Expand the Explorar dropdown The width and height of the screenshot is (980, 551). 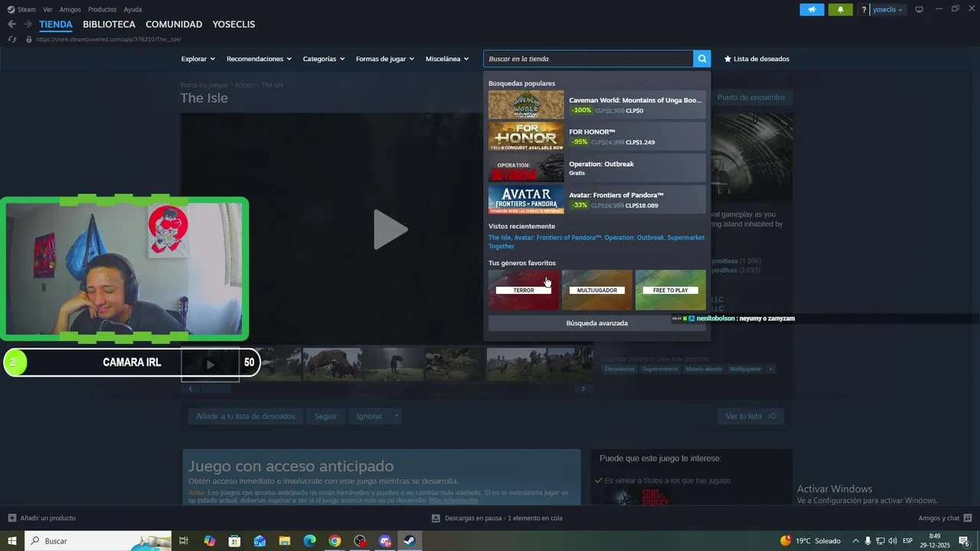[x=198, y=59]
